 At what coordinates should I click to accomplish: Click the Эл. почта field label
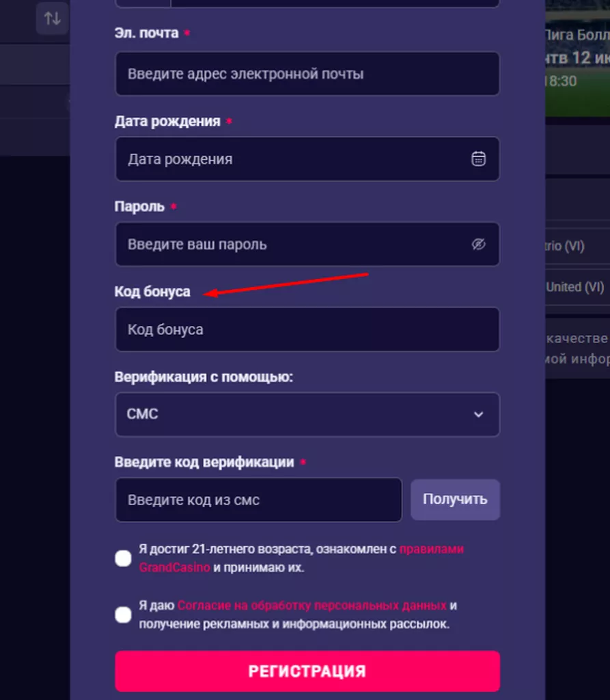coord(146,33)
